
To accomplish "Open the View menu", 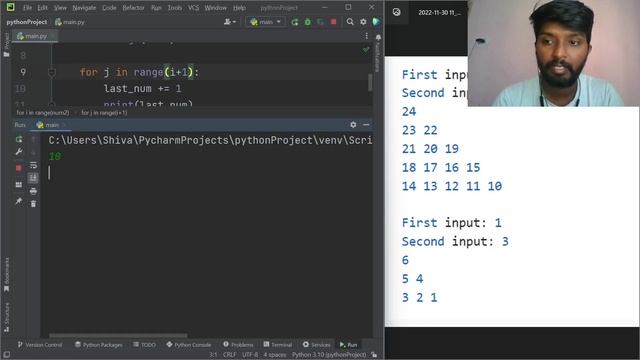I will (60, 8).
